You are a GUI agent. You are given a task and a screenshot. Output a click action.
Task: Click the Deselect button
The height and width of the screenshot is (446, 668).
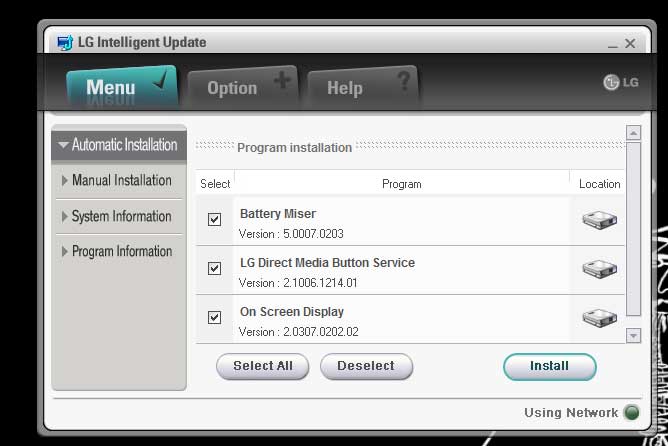366,366
